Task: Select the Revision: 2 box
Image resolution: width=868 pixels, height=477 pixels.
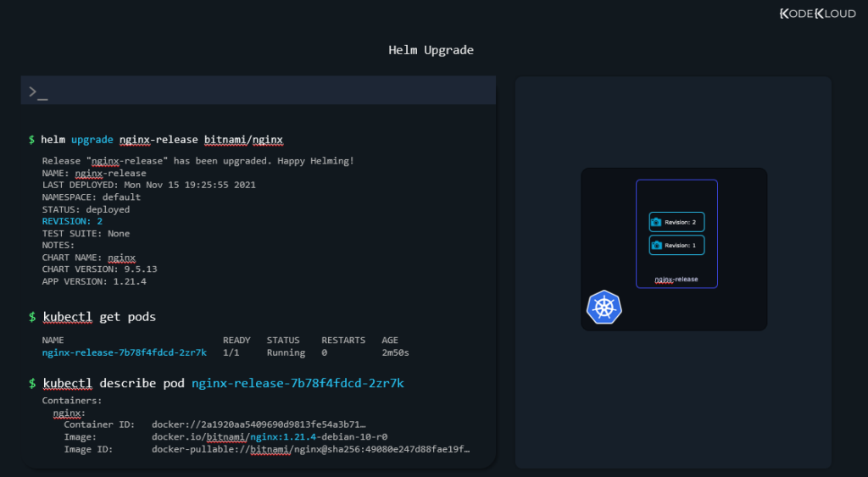Action: coord(676,222)
